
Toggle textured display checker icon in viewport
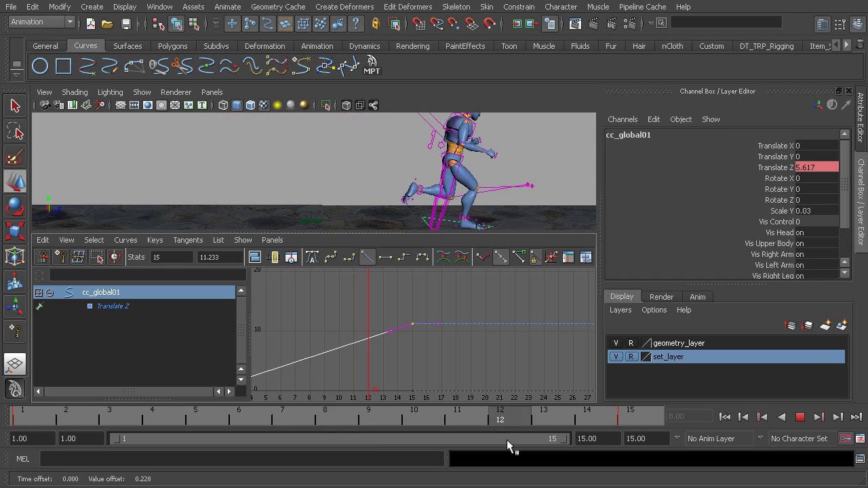[x=264, y=105]
